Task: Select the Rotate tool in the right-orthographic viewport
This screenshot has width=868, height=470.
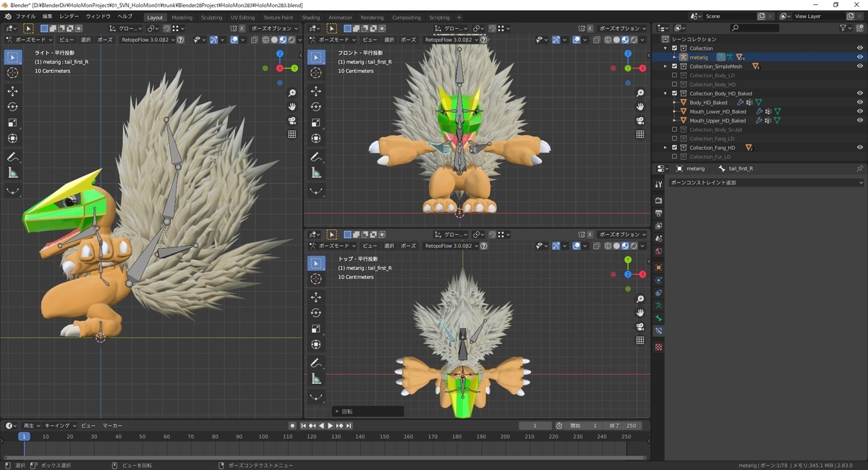Action: [13, 107]
